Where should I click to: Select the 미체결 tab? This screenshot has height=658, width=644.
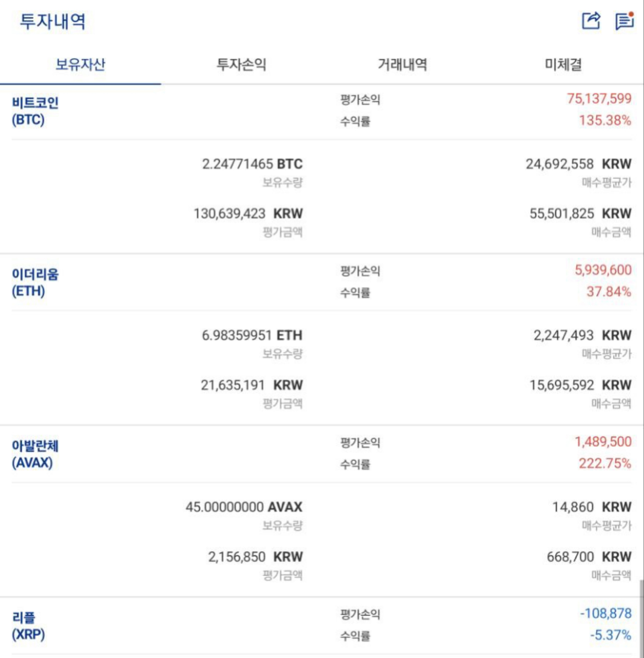coord(563,64)
